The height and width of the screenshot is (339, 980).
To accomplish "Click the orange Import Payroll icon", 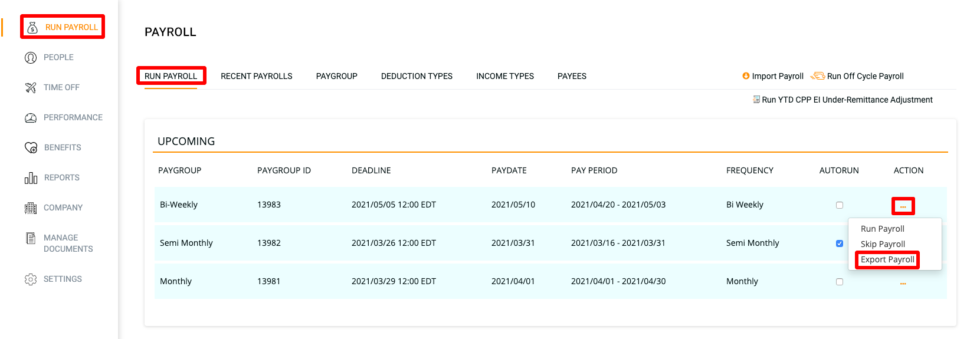I will 746,76.
